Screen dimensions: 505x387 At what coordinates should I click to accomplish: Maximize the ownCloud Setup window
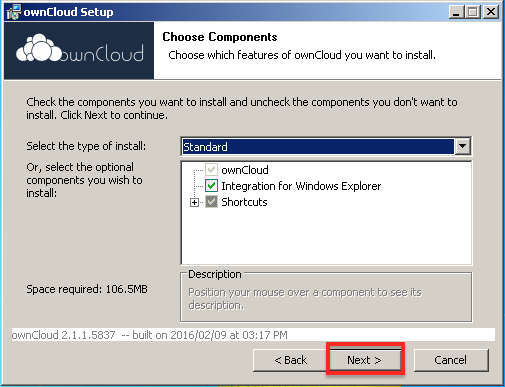pyautogui.click(x=473, y=12)
